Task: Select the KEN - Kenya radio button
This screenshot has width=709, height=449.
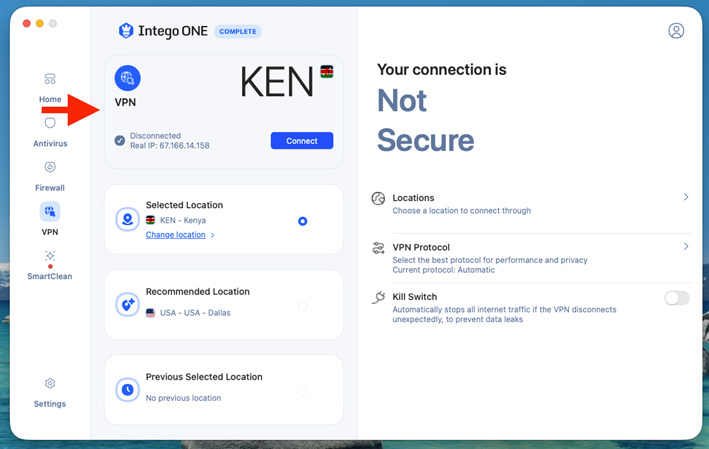Action: [303, 221]
